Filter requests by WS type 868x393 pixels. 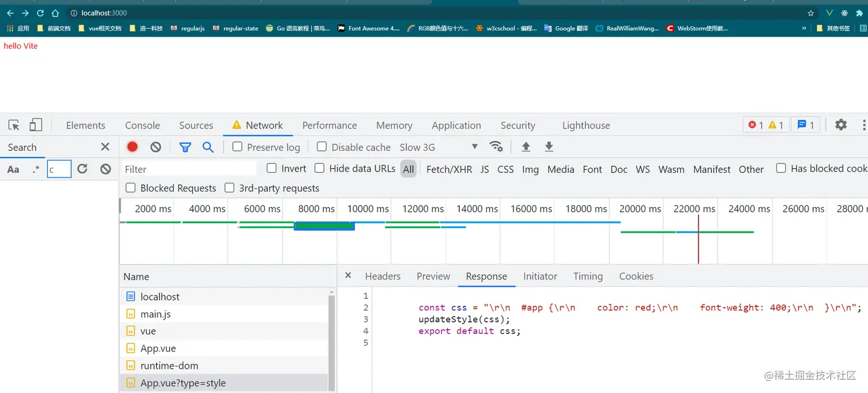(x=643, y=169)
